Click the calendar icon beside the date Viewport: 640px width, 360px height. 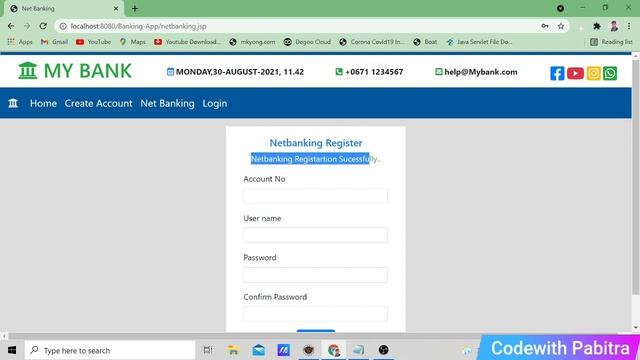pos(170,72)
